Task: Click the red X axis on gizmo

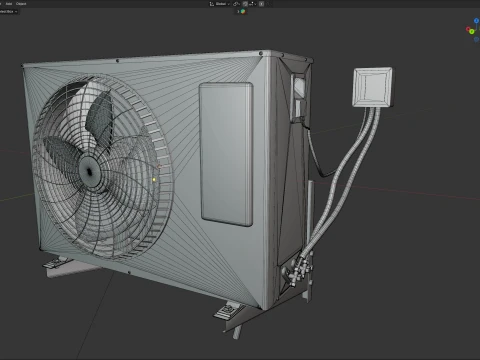Action: click(468, 30)
